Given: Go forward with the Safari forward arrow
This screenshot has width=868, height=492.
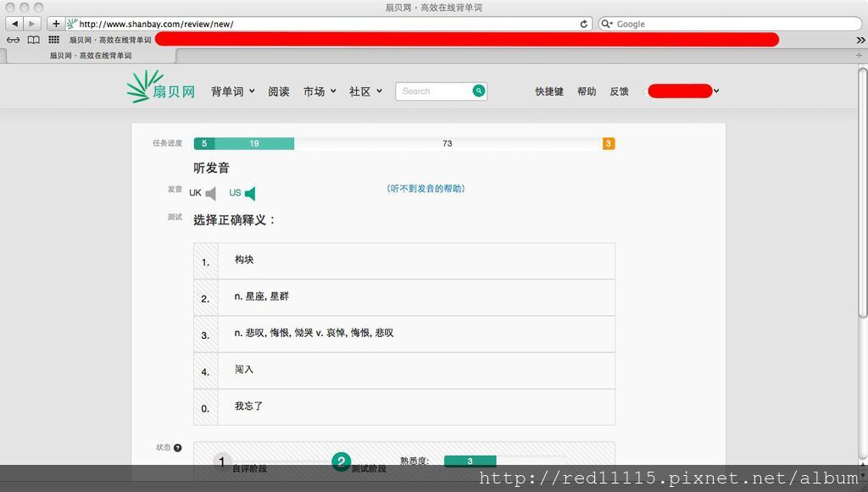Looking at the screenshot, I should [31, 24].
